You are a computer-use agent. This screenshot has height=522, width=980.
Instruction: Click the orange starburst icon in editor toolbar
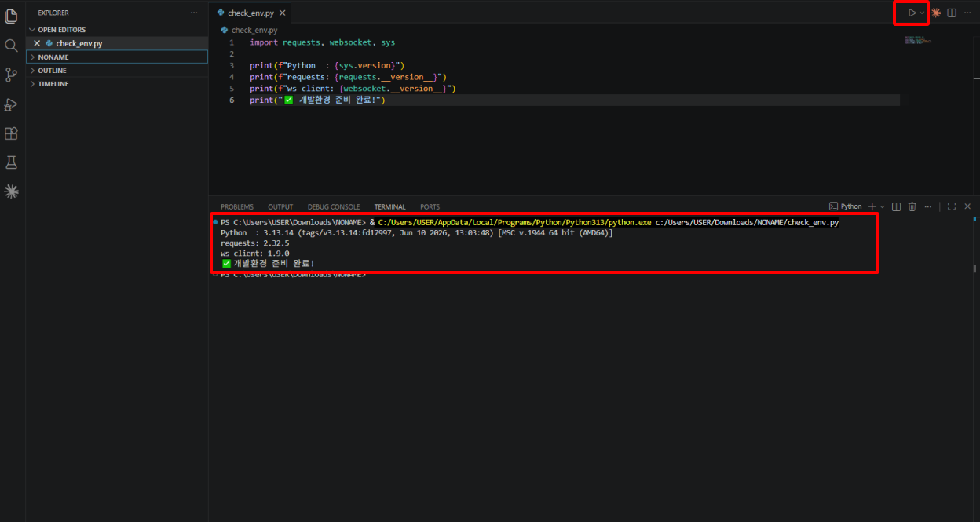[x=936, y=13]
